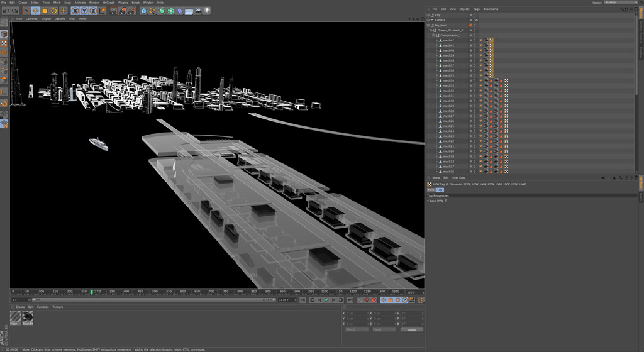The height and width of the screenshot is (352, 644).
Task: Click the green playhead marker on timeline
Action: click(x=91, y=292)
